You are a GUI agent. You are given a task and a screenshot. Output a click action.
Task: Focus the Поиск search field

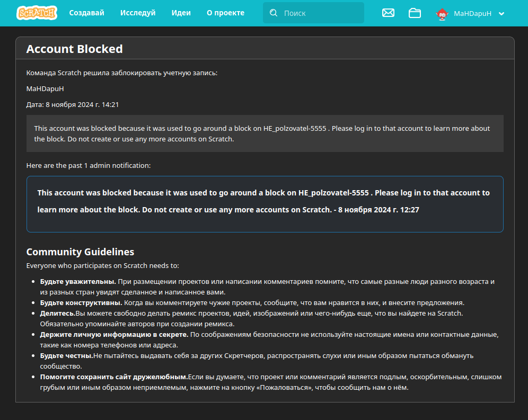[313, 13]
